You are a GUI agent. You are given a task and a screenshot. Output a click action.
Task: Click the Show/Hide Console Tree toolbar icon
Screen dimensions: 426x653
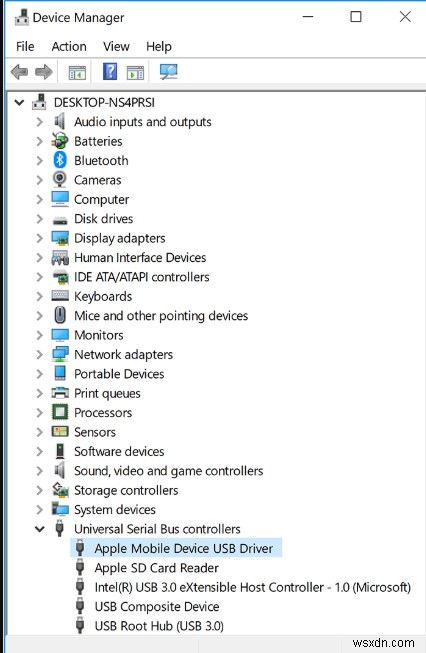[x=77, y=72]
